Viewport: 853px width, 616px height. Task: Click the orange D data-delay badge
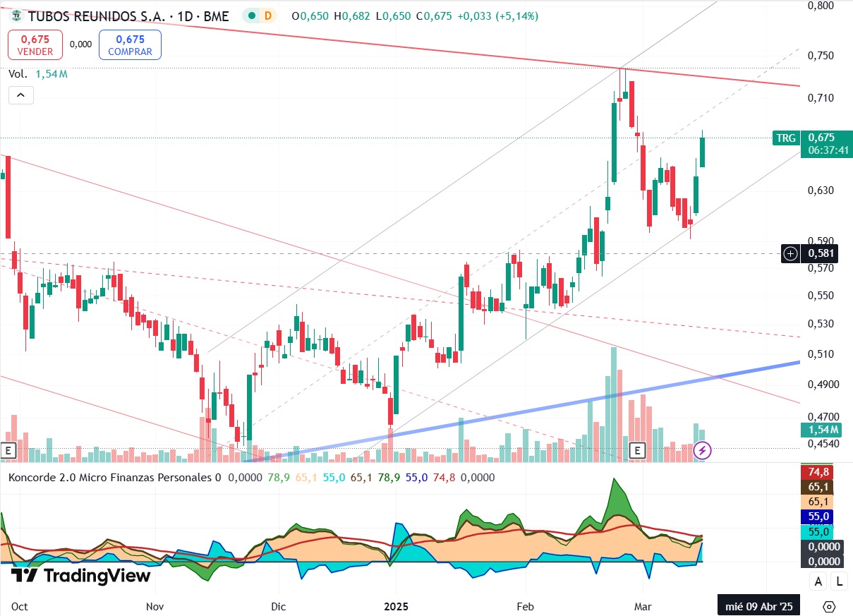(x=268, y=16)
